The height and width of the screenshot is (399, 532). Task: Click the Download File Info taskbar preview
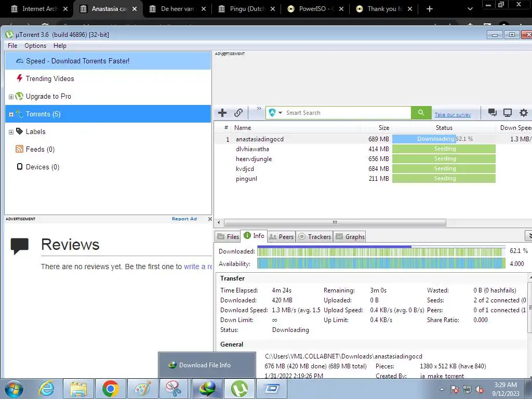coord(207,365)
